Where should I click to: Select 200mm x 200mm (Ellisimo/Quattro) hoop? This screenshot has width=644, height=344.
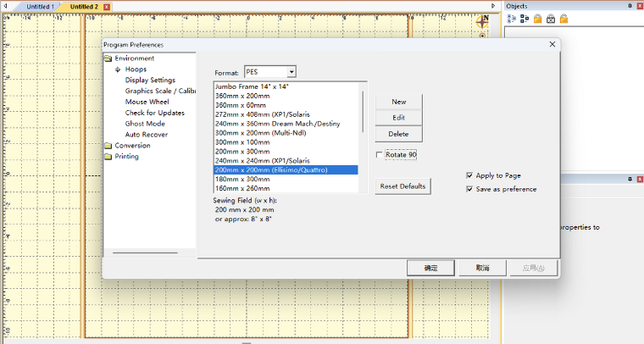286,170
